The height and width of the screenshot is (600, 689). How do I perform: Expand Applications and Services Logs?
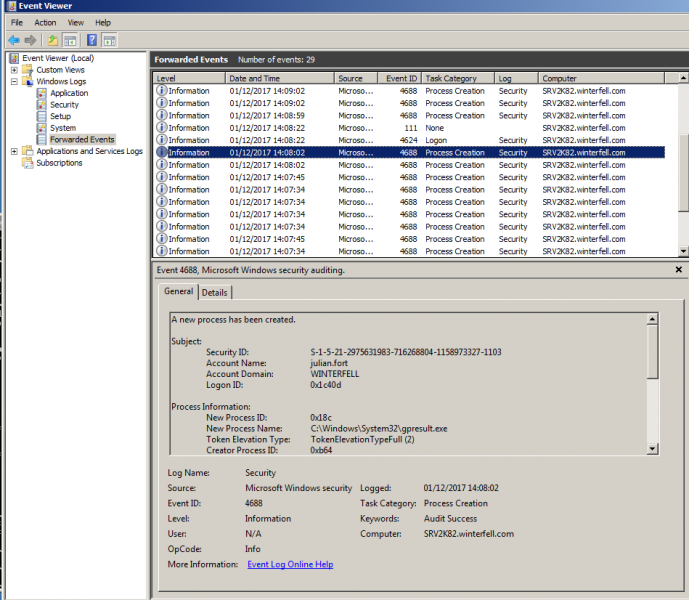[x=13, y=151]
